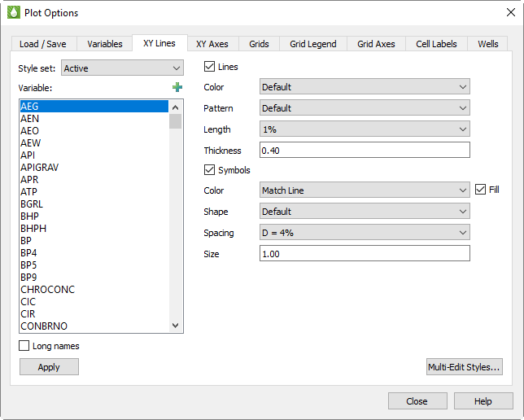Open the Lines Color dropdown
This screenshot has height=420, width=524.
pyautogui.click(x=365, y=86)
